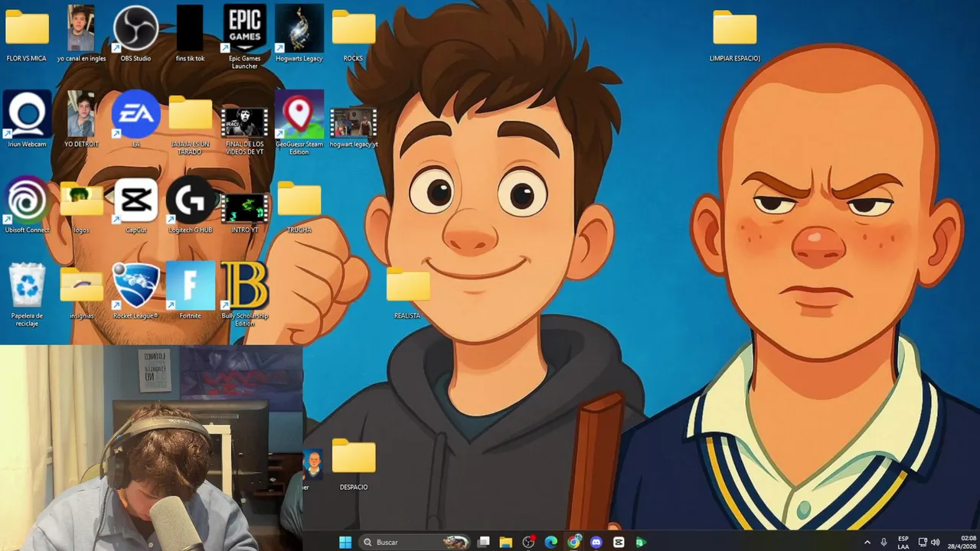Launch the Hogwarts Legacy game shortcut
Image resolution: width=980 pixels, height=551 pixels.
point(299,34)
